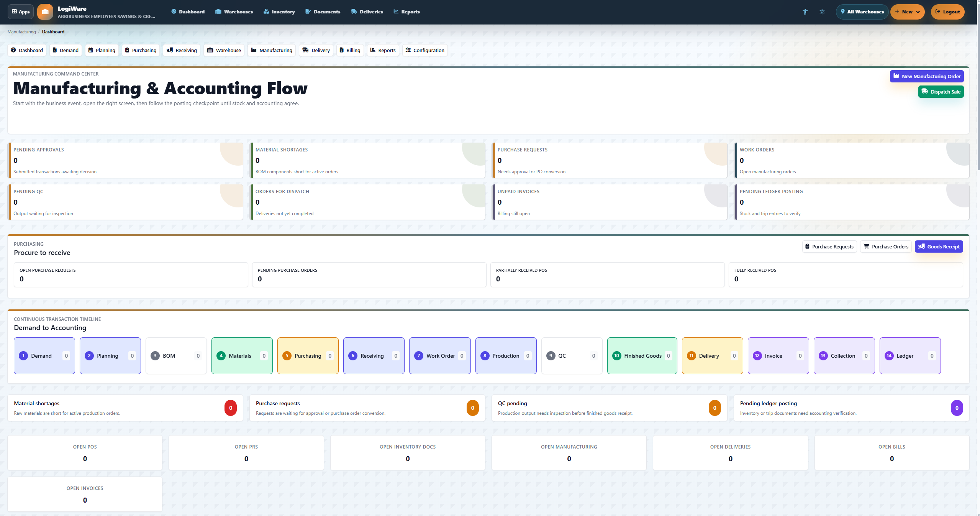Screen dimensions: 980x516
Task: Open the Apps launcher
Action: tap(21, 12)
